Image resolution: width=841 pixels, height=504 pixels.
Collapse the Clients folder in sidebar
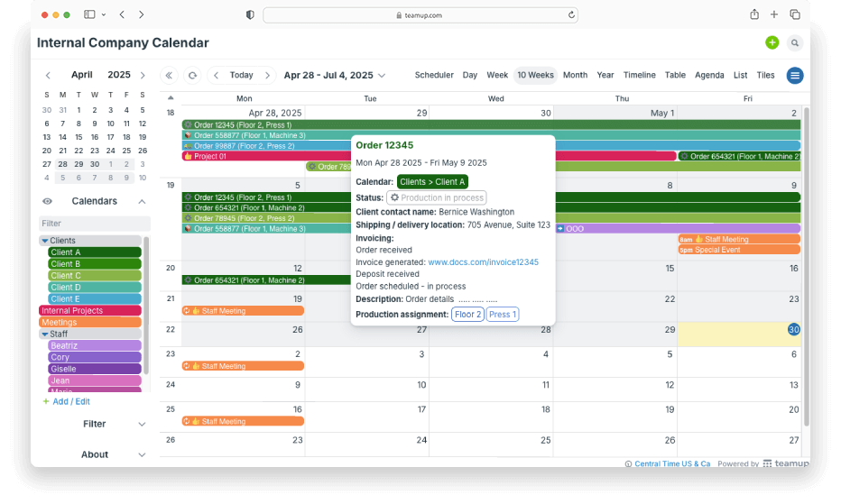45,241
